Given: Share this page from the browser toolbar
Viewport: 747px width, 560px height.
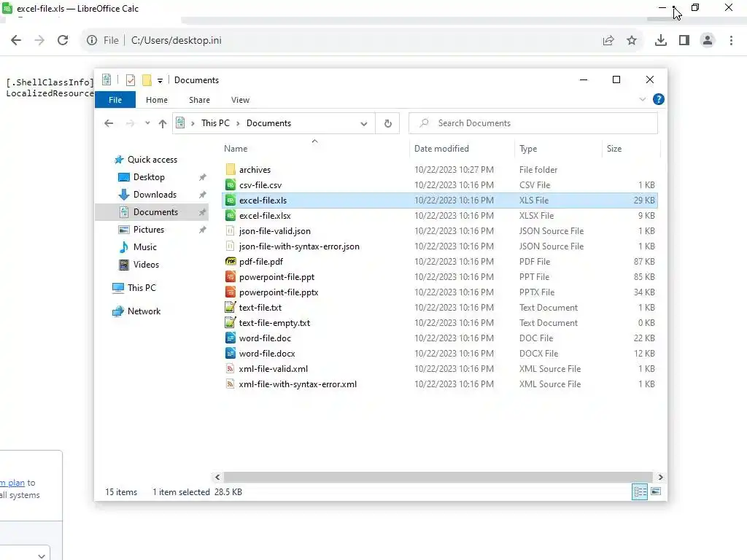Looking at the screenshot, I should tap(608, 41).
